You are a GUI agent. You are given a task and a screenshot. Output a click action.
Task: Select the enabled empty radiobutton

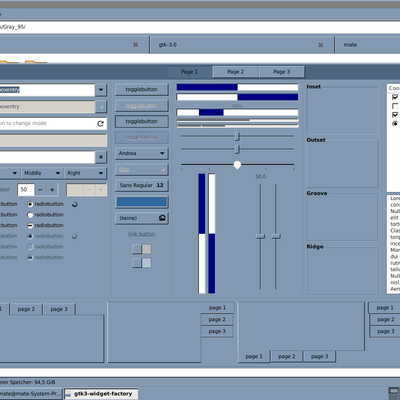pos(30,215)
